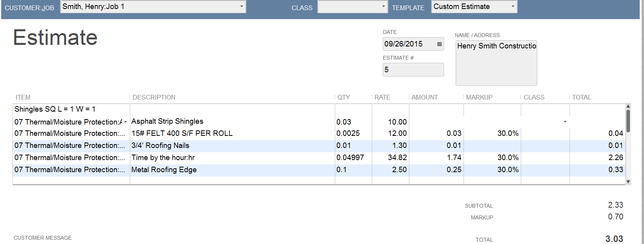
Task: Open the calendar date picker icon
Action: 439,44
